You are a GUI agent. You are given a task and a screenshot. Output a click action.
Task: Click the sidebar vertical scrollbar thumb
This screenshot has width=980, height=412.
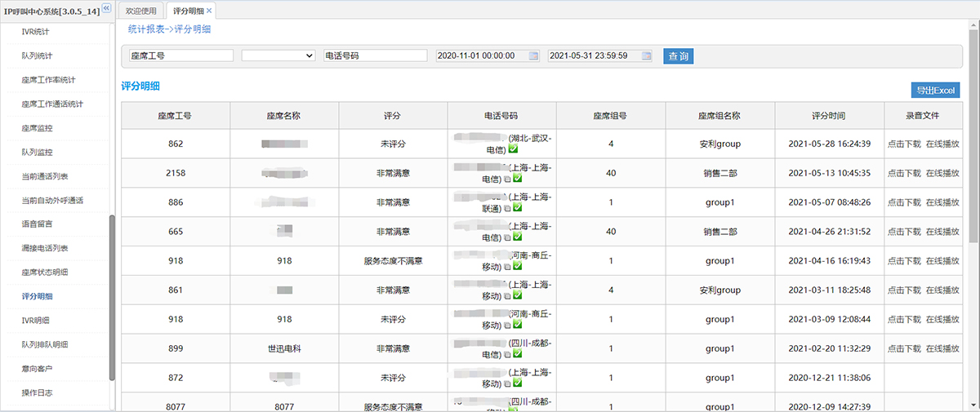(x=112, y=298)
